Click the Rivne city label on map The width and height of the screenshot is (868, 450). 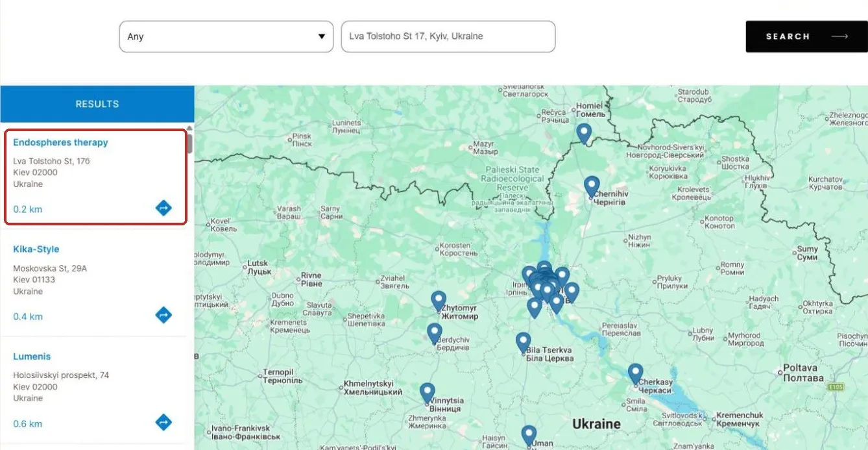tap(311, 280)
